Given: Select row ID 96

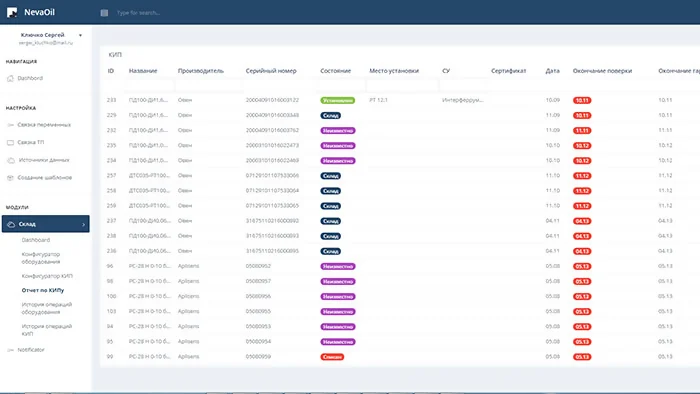Looking at the screenshot, I should click(x=110, y=266).
